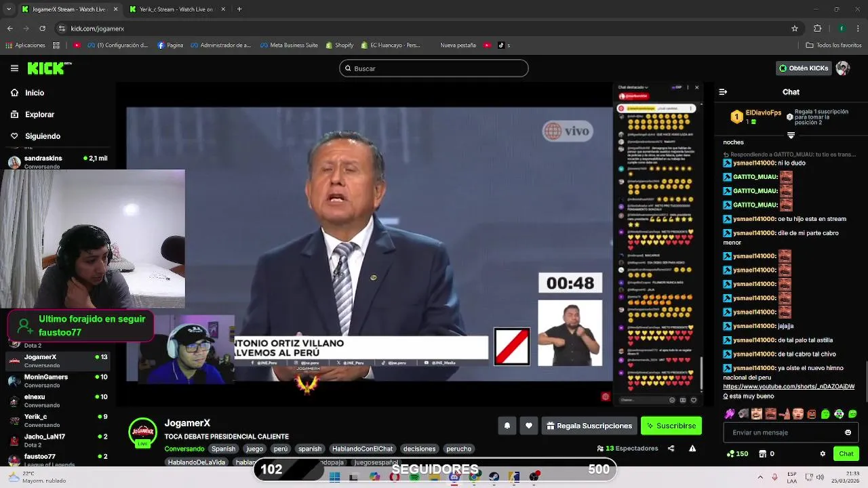The width and height of the screenshot is (868, 488).
Task: Open the MoninGamers channel in sidebar
Action: point(58,380)
